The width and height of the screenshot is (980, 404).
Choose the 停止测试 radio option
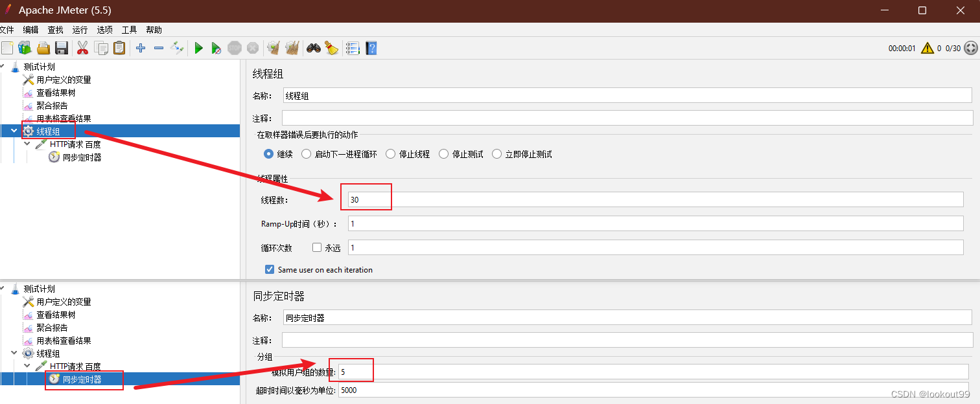point(444,154)
